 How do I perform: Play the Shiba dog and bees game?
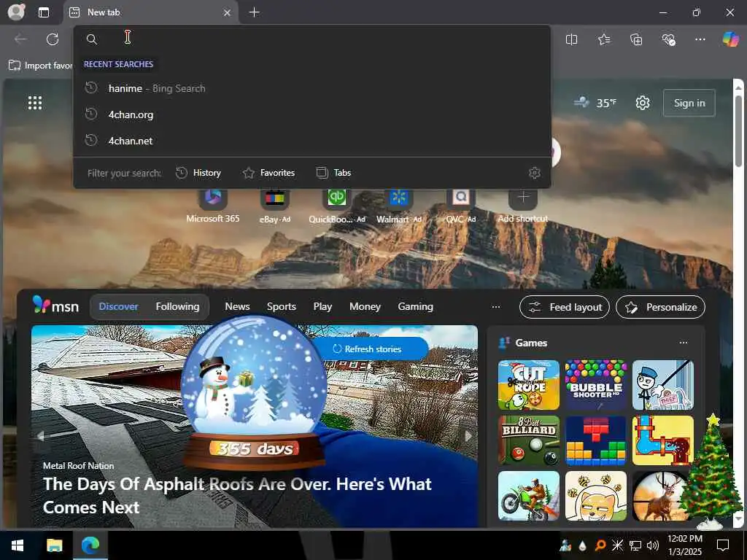tap(596, 496)
